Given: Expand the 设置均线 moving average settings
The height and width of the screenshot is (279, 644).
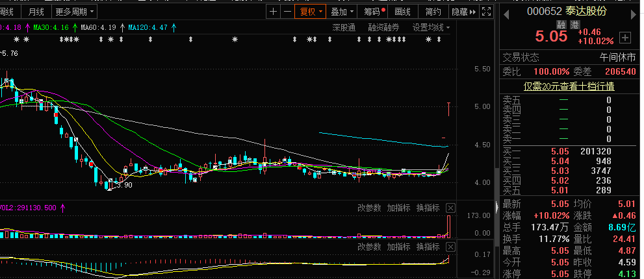Looking at the screenshot, I should coord(431,27).
